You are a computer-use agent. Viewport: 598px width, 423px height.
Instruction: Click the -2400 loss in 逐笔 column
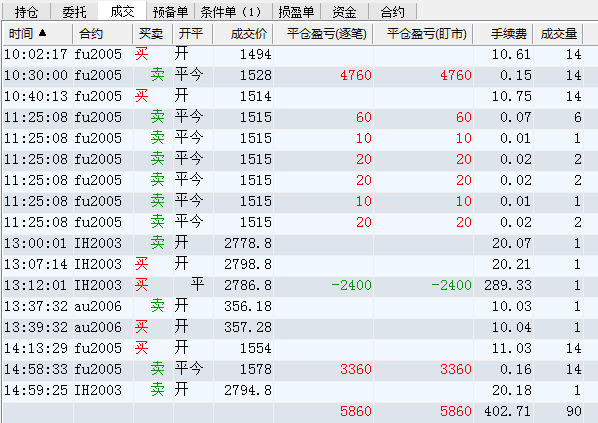tap(351, 285)
